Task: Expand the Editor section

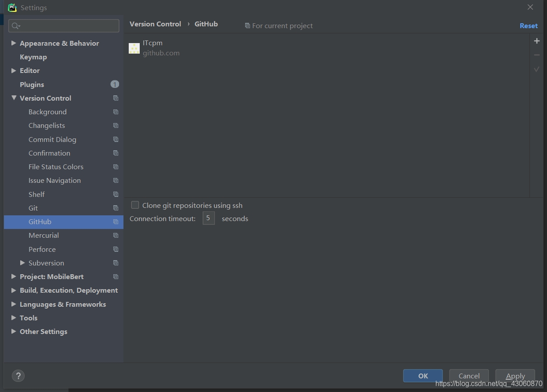Action: pyautogui.click(x=14, y=70)
